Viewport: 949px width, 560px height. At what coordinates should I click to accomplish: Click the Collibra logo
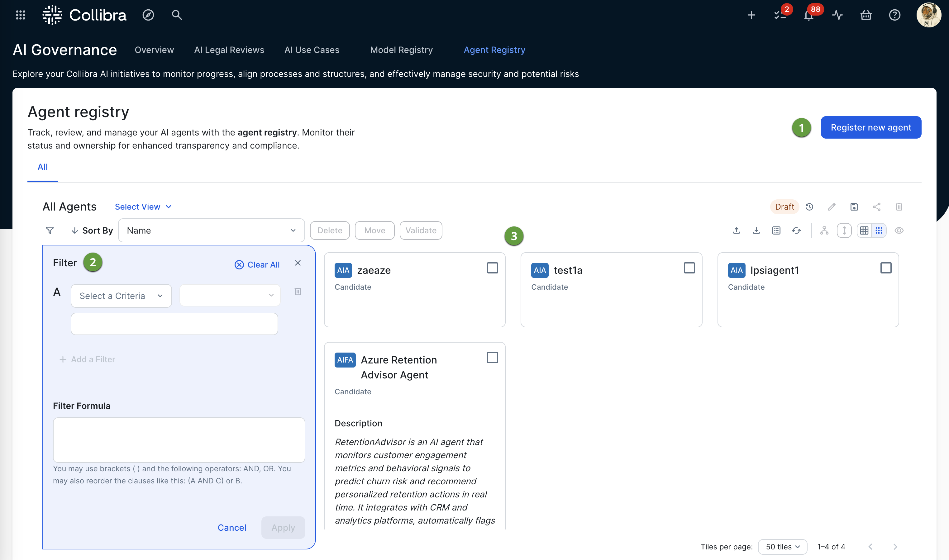84,15
